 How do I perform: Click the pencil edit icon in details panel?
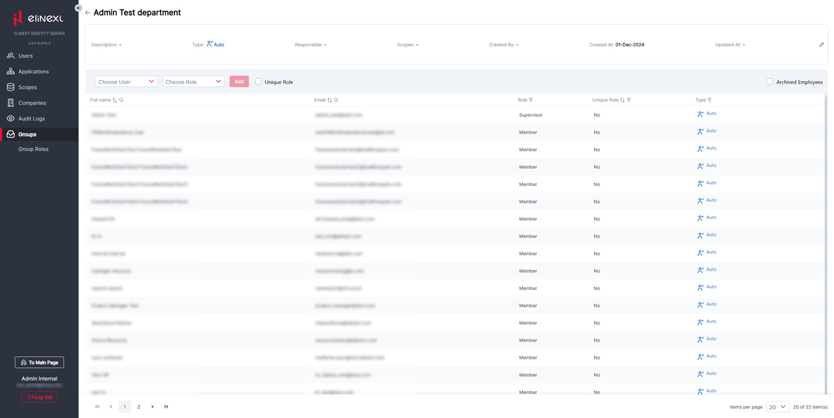click(821, 45)
